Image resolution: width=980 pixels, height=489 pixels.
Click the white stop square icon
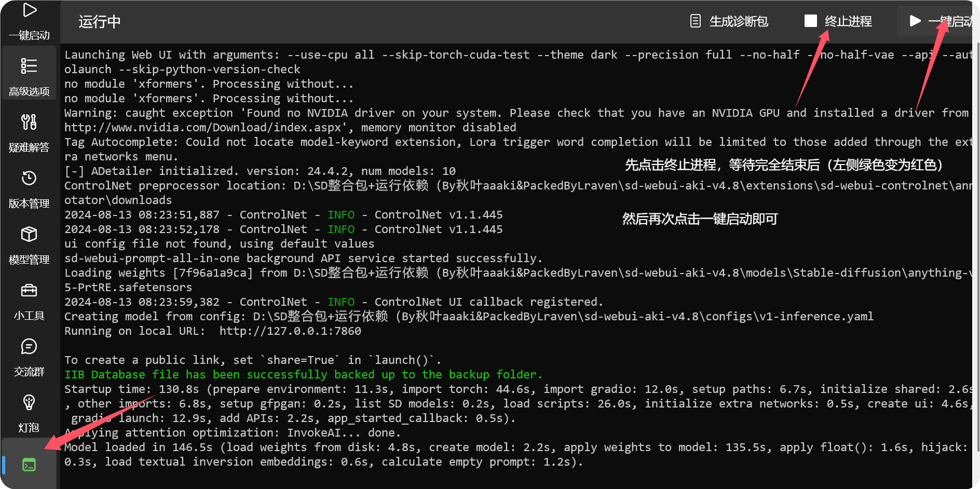[x=810, y=21]
